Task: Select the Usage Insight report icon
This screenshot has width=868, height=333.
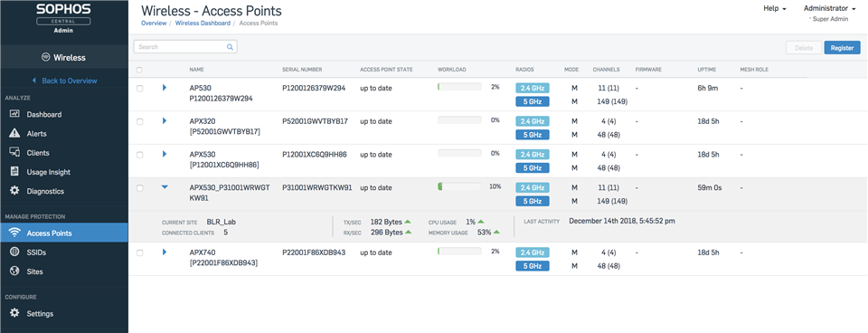Action: 15,172
